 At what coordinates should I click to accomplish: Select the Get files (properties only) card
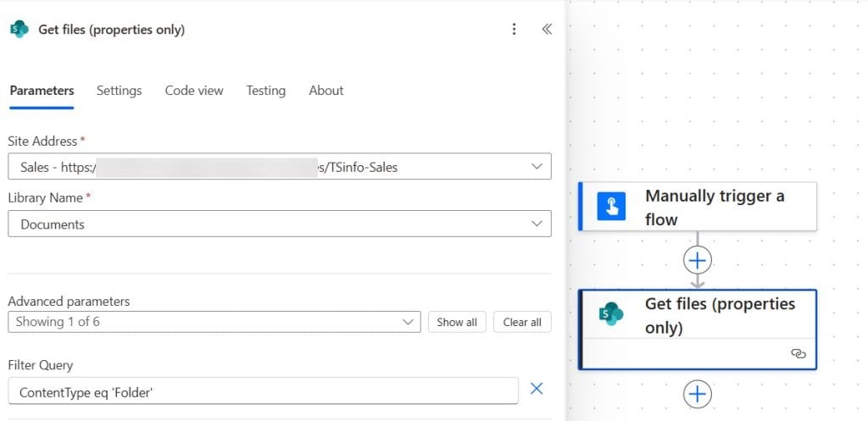[698, 330]
